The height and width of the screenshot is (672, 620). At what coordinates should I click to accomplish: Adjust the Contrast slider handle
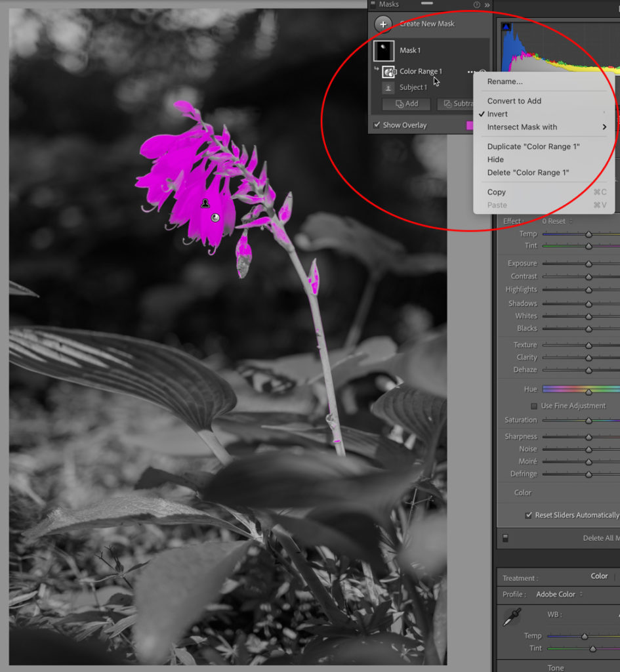coord(589,278)
